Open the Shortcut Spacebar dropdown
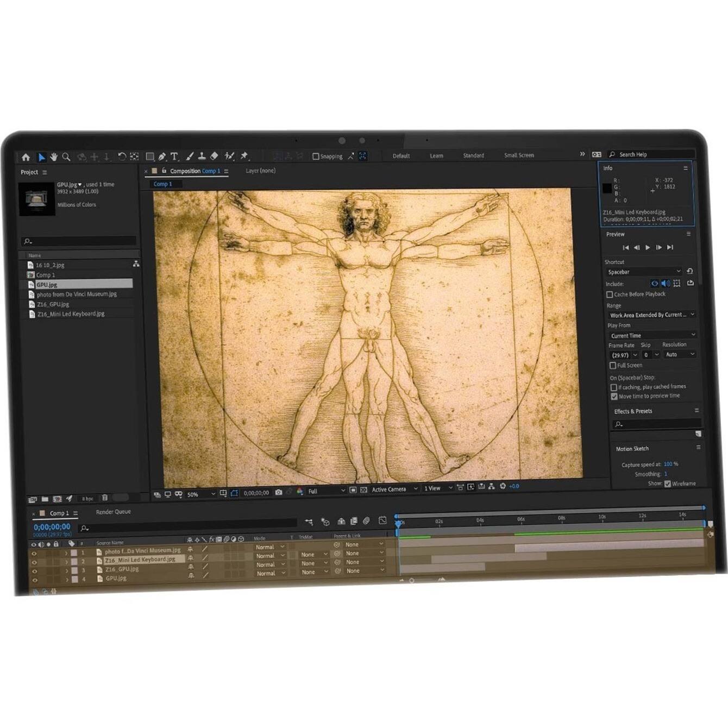Screen dimensions: 728x728 pyautogui.click(x=644, y=272)
